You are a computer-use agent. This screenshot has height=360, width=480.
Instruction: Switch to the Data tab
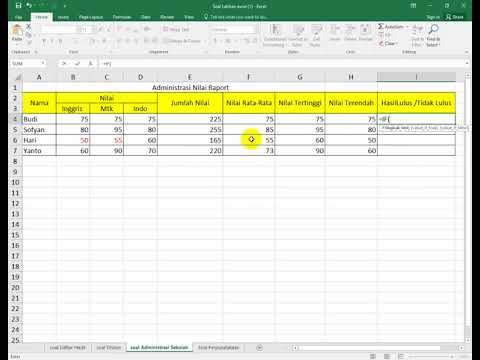[146, 17]
